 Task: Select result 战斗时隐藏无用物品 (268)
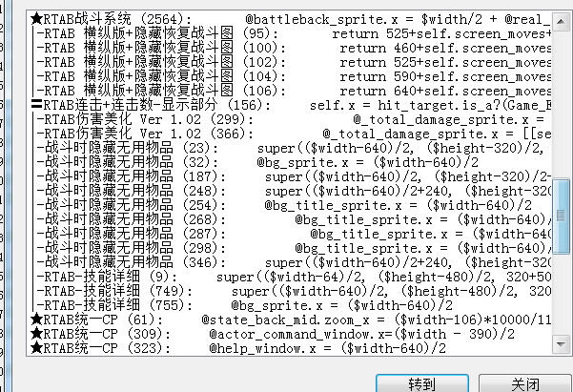coord(290,219)
